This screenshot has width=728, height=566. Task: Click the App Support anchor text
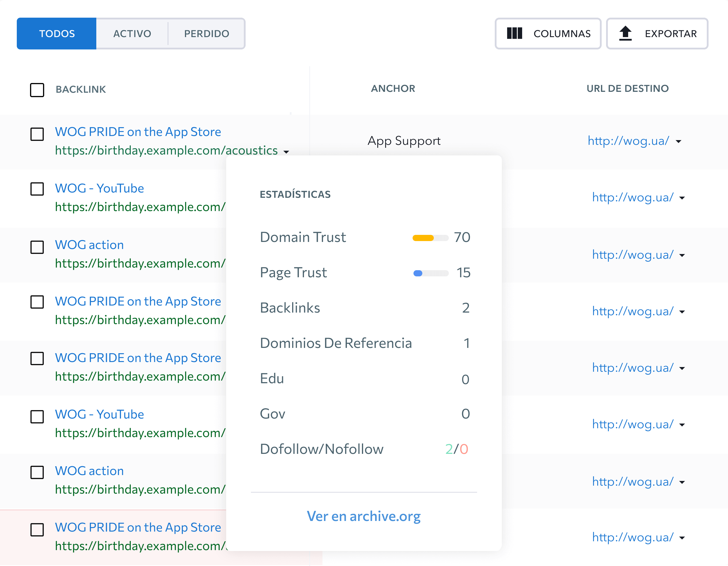[x=404, y=141]
